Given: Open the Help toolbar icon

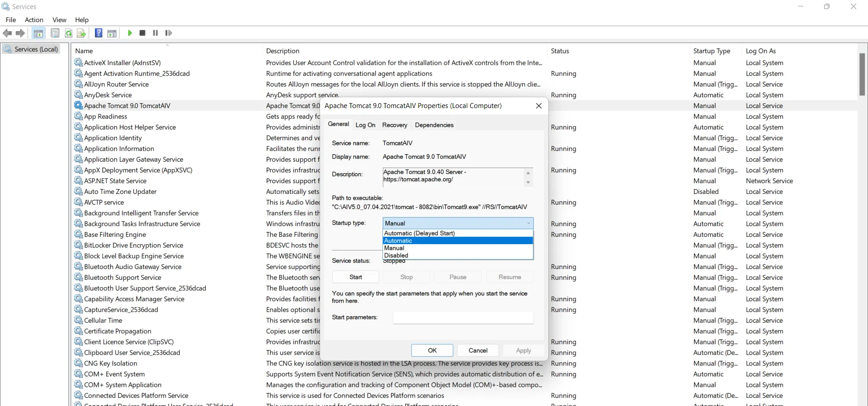Looking at the screenshot, I should click(x=99, y=33).
